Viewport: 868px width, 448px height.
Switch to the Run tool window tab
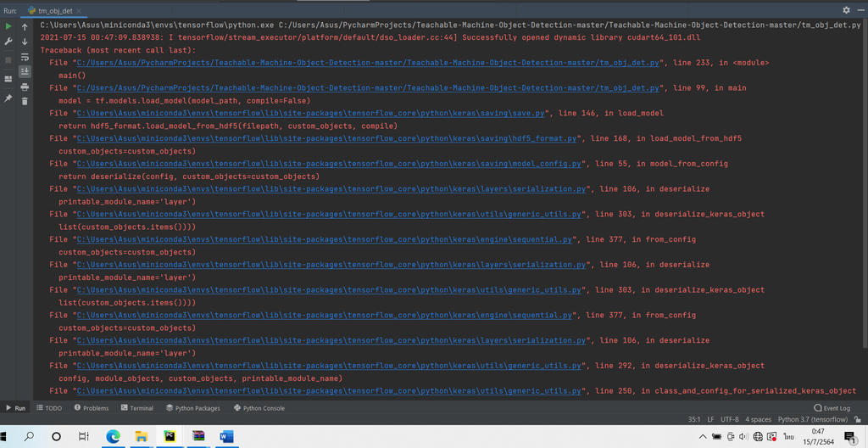(15, 408)
